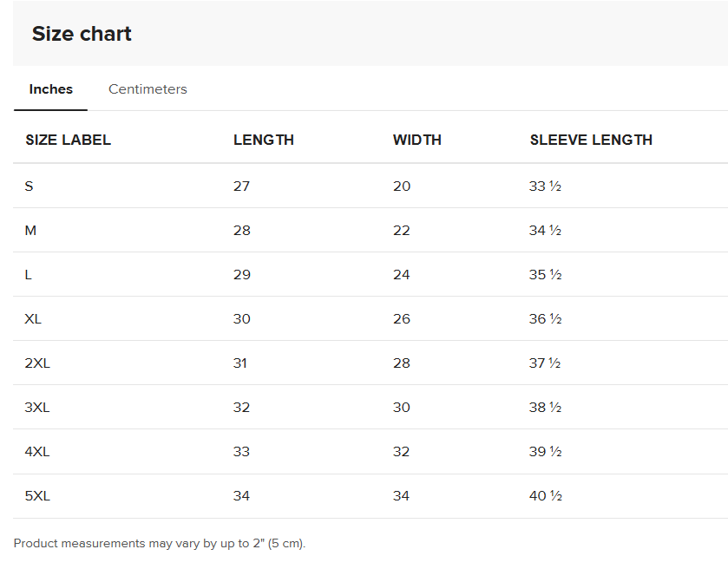Select the 3XL size row label
The height and width of the screenshot is (582, 728).
tap(37, 408)
